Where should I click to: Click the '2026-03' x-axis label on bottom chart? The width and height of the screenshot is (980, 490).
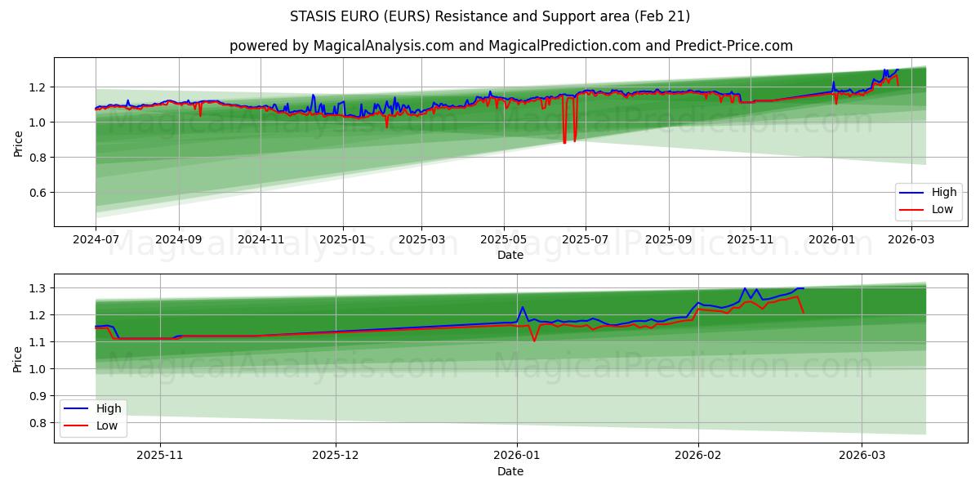pos(862,456)
